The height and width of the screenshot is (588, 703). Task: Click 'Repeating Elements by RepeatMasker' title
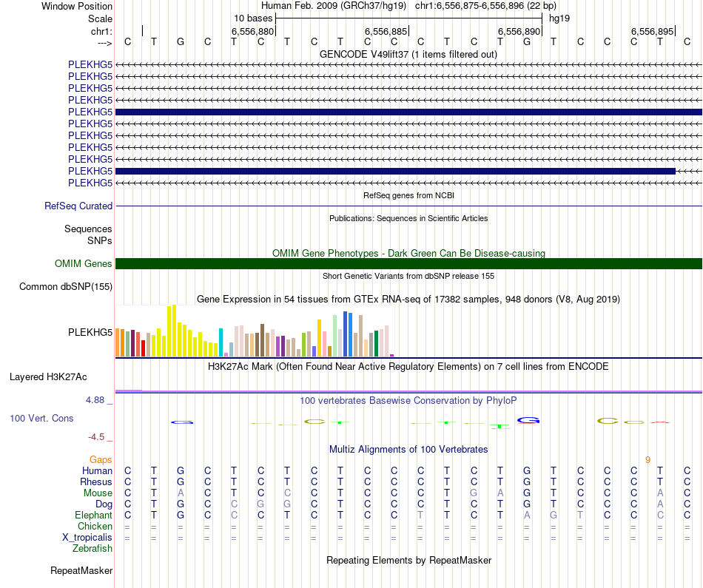[408, 560]
